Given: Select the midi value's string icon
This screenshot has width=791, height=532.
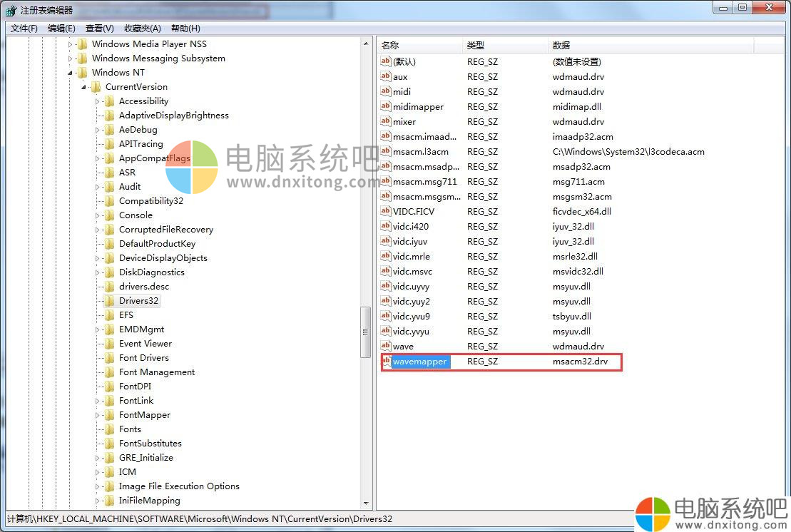Looking at the screenshot, I should 386,91.
